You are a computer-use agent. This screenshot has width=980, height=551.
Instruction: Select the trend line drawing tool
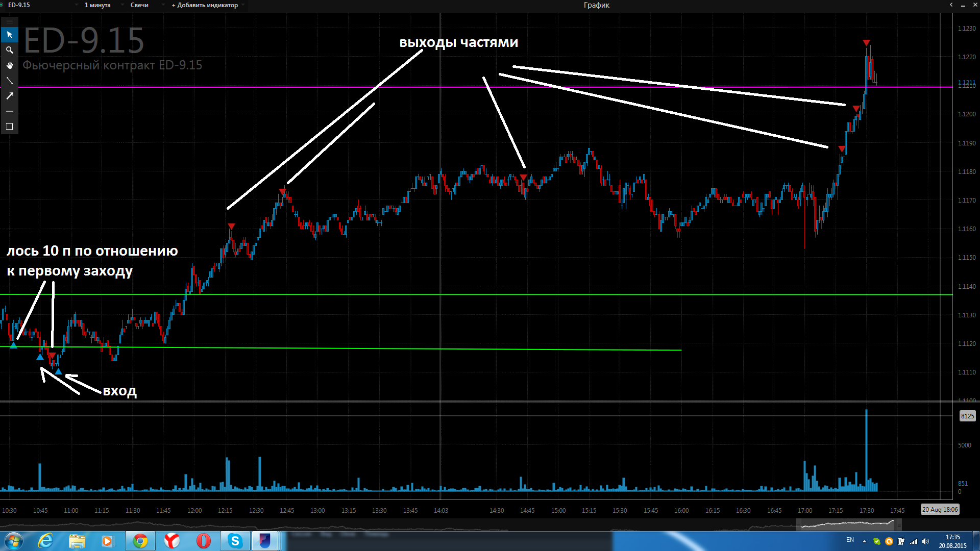click(9, 81)
